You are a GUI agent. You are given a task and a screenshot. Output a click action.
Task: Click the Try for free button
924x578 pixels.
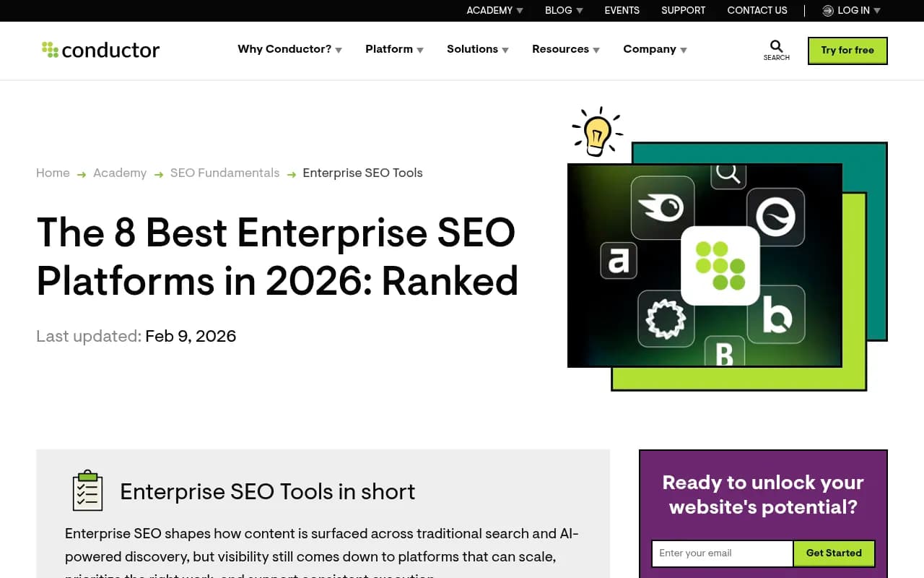[847, 51]
